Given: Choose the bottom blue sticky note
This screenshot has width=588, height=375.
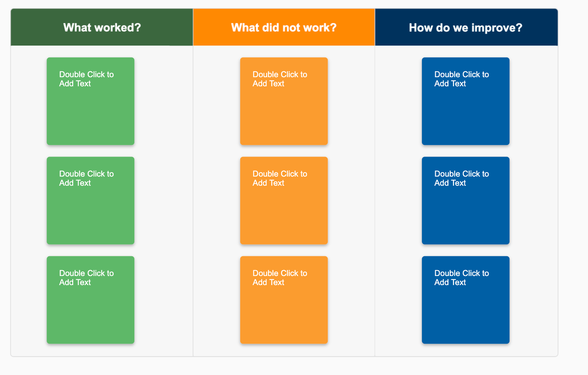Looking at the screenshot, I should click(x=465, y=300).
